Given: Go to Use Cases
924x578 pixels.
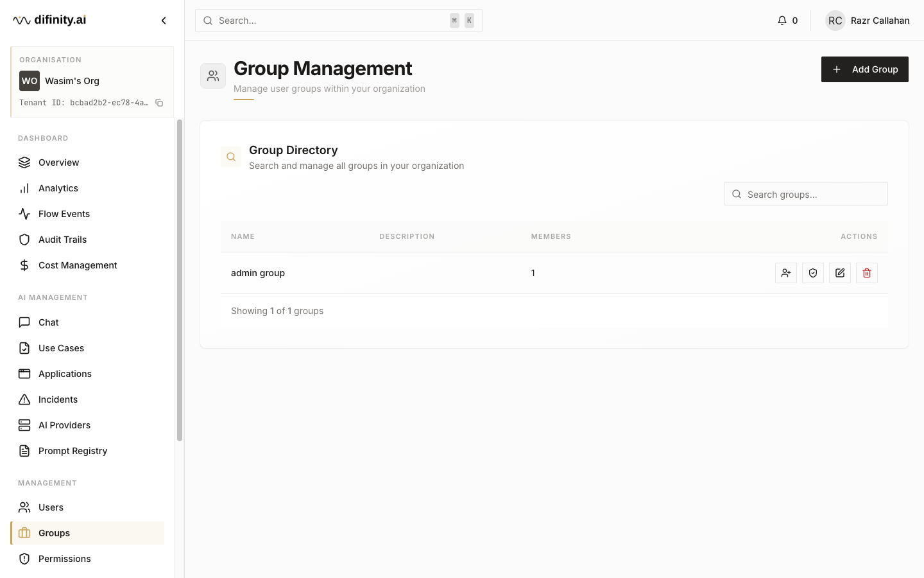Looking at the screenshot, I should (87, 348).
